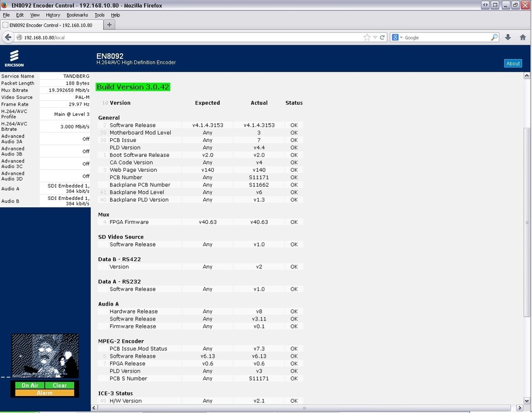Click the CA Code Version row label

[131, 163]
